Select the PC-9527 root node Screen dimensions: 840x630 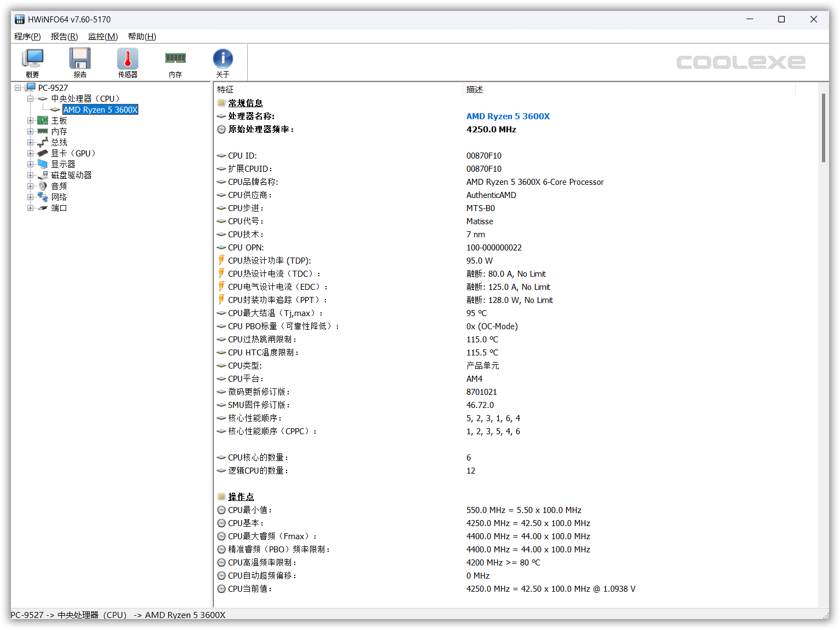coord(52,87)
